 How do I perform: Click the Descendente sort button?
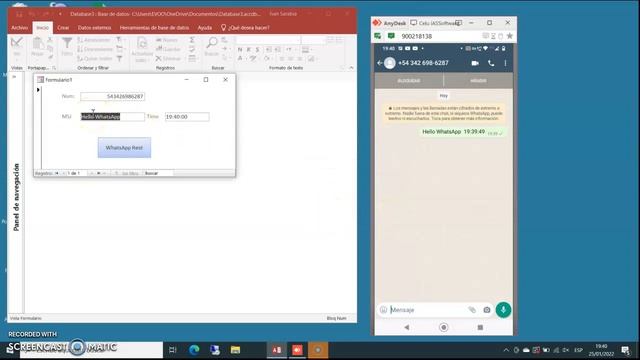point(95,49)
